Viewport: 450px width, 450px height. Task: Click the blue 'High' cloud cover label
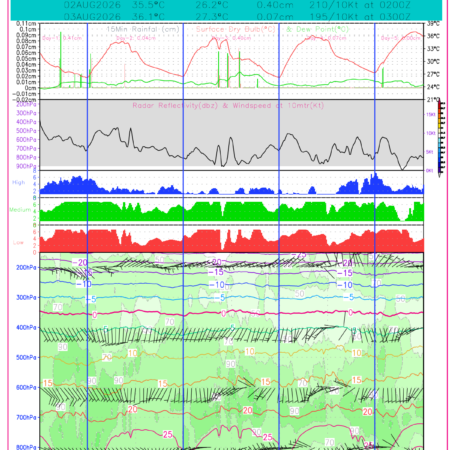(19, 182)
